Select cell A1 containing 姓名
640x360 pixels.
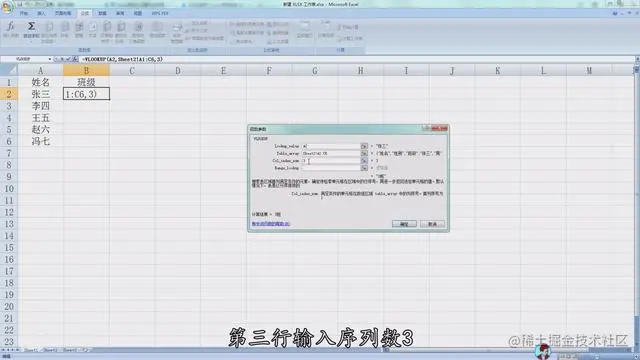[40, 82]
